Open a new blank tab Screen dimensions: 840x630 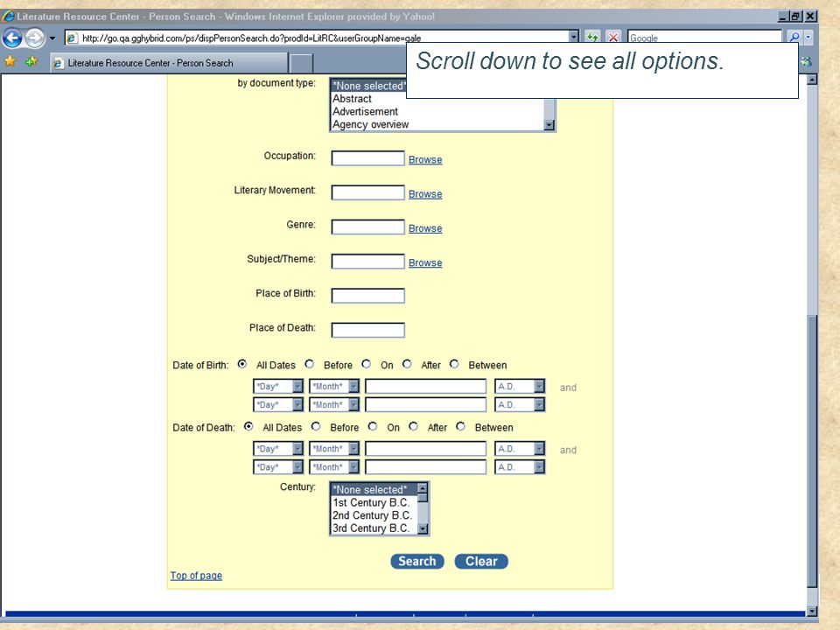click(301, 63)
